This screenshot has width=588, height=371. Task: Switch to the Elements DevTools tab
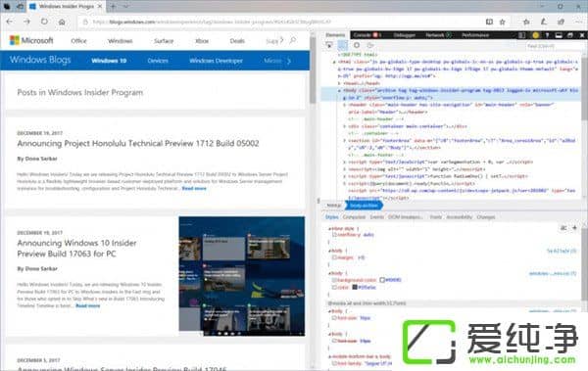tap(335, 35)
